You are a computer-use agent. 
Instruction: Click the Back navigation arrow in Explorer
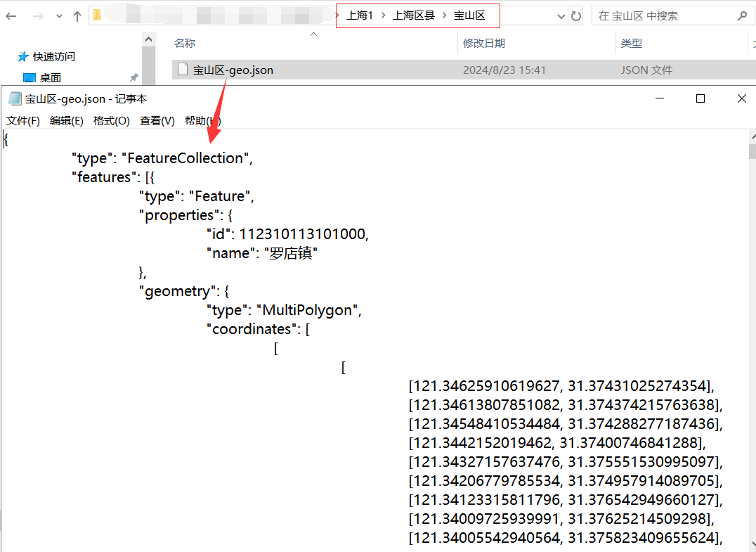point(11,16)
